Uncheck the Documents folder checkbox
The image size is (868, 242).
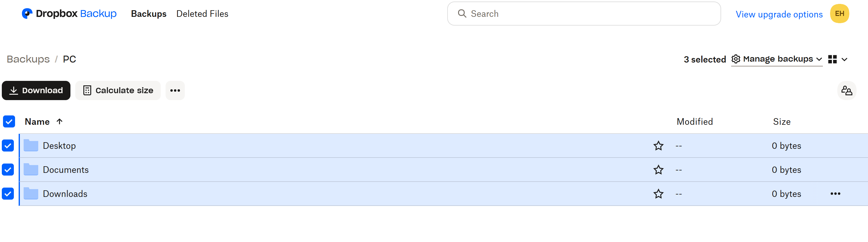tap(8, 170)
